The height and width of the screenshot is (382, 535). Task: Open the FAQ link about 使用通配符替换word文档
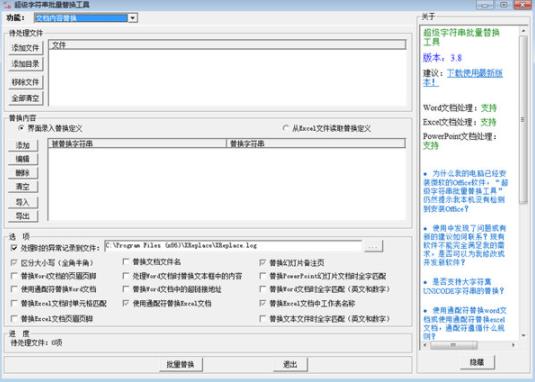(465, 323)
